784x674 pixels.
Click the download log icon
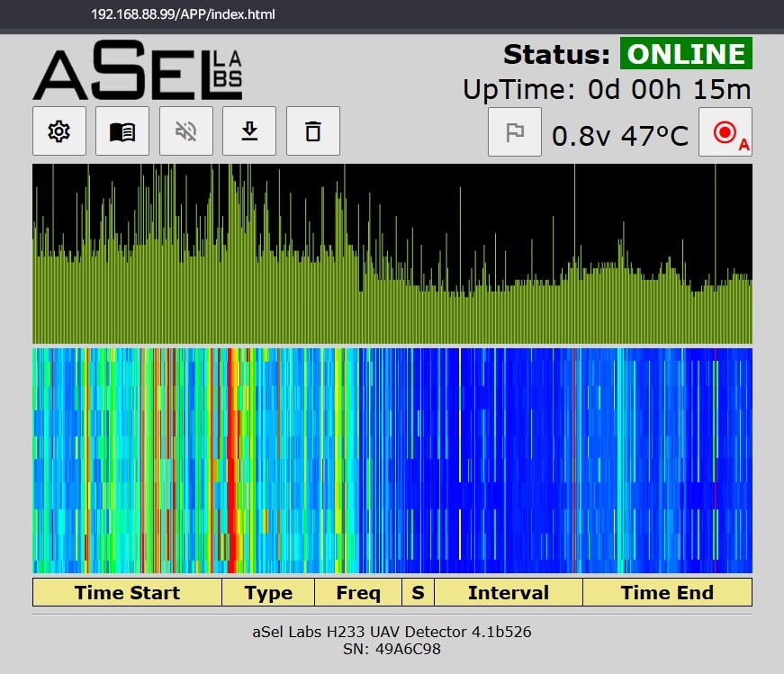click(249, 131)
